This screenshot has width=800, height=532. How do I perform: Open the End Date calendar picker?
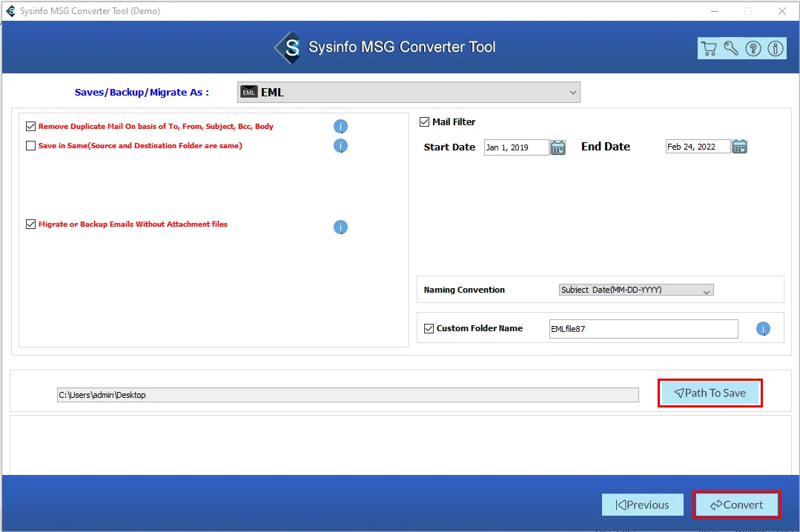click(739, 147)
